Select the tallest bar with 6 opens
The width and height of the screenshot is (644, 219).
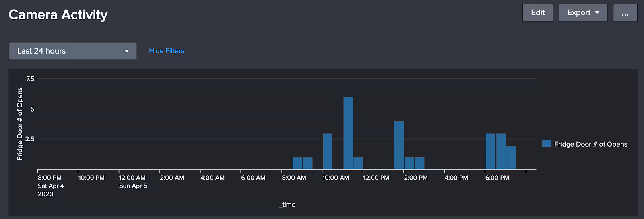348,133
